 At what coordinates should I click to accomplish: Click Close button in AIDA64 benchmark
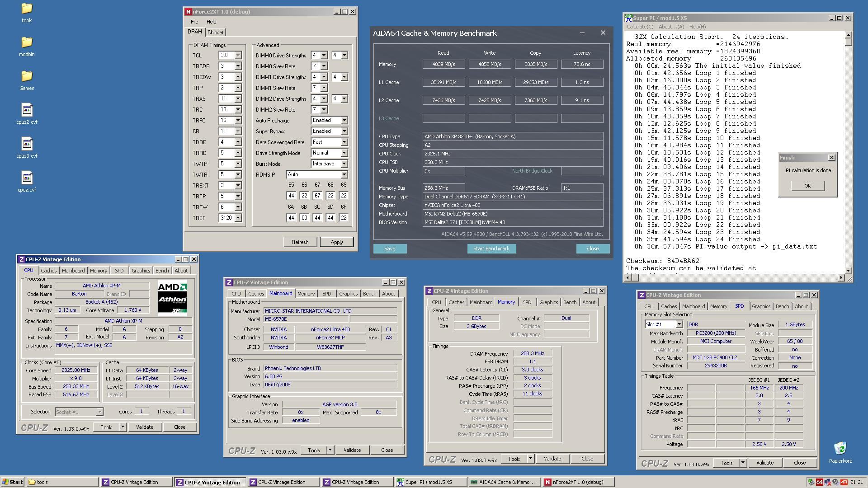coord(593,249)
